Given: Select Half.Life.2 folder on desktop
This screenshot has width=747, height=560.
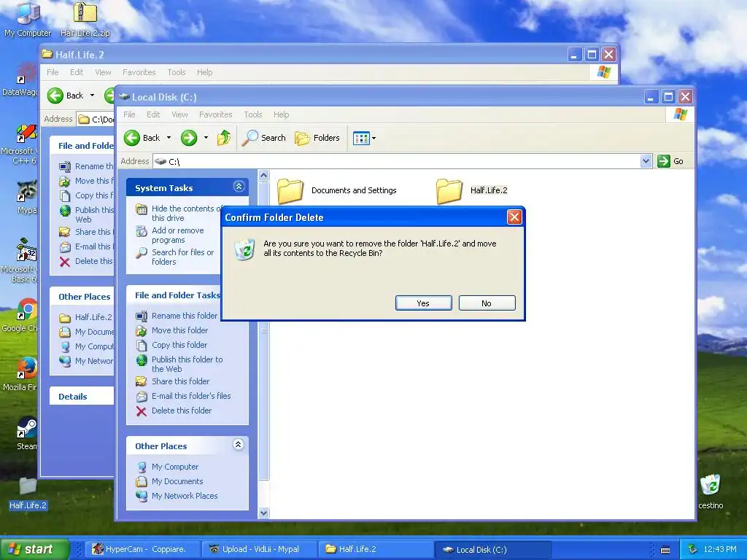Looking at the screenshot, I should tap(28, 494).
